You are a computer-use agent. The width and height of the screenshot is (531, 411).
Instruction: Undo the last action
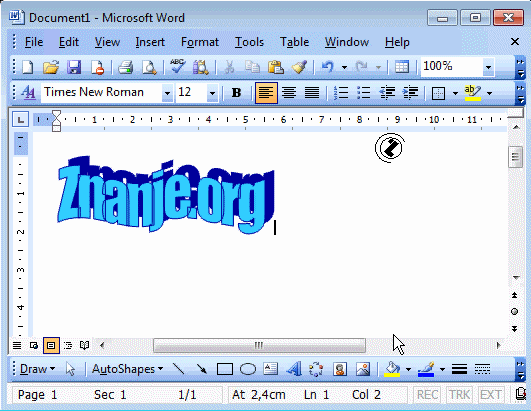[x=327, y=66]
